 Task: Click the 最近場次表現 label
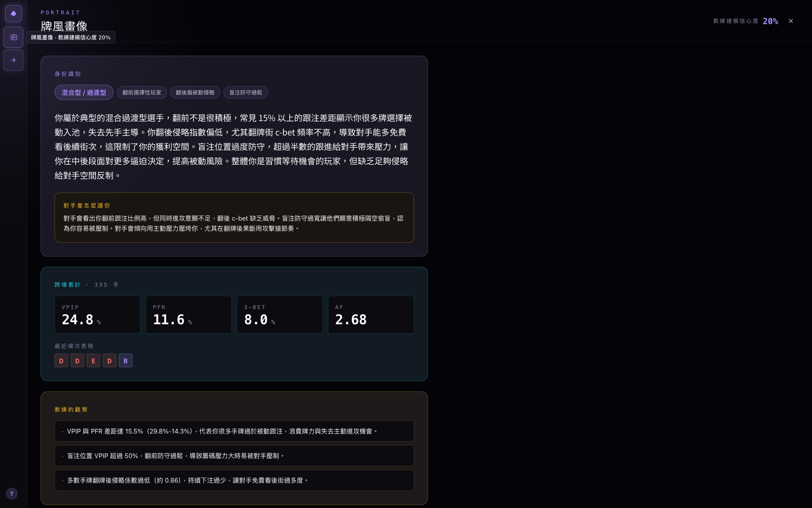[x=74, y=346]
